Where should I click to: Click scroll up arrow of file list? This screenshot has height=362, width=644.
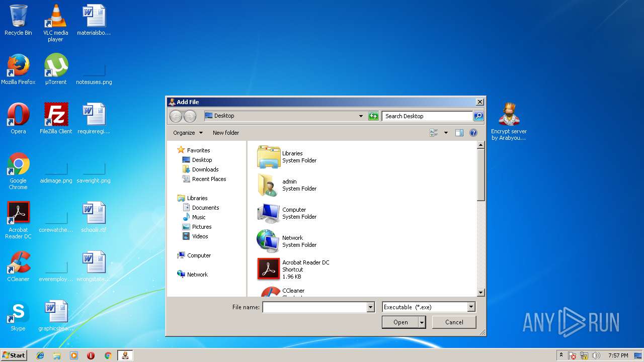[480, 145]
